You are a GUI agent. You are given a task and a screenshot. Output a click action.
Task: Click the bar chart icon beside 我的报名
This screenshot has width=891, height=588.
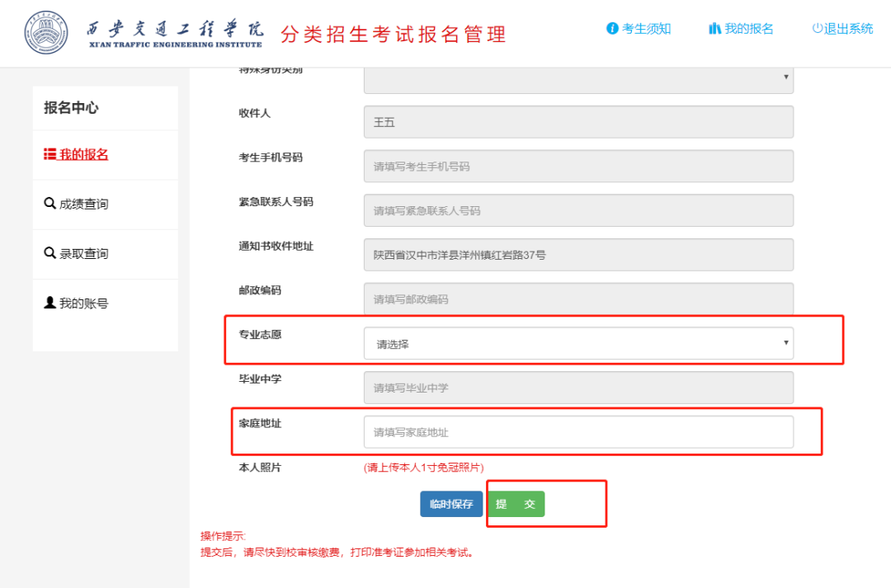pos(714,29)
